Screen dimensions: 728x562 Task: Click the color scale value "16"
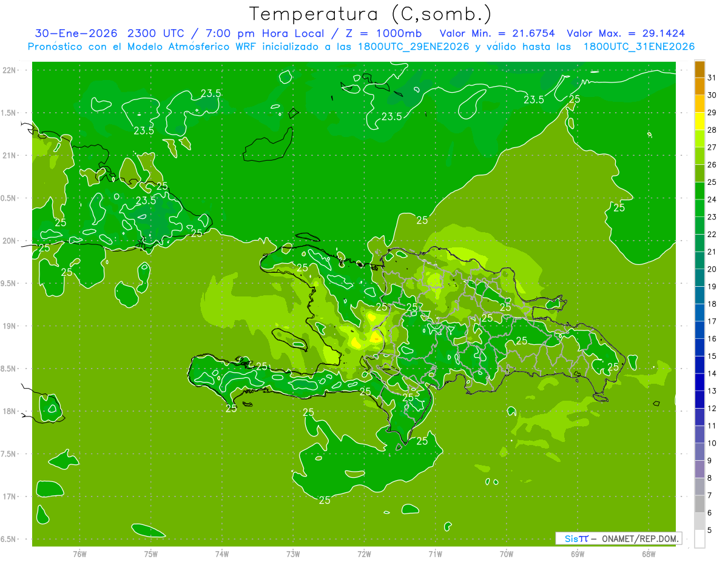pyautogui.click(x=712, y=338)
